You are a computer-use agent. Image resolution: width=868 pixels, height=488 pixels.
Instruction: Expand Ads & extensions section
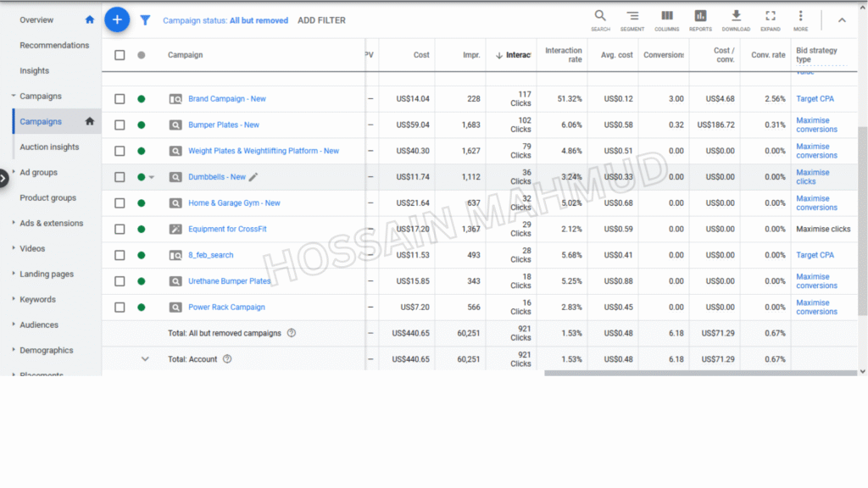(14, 223)
